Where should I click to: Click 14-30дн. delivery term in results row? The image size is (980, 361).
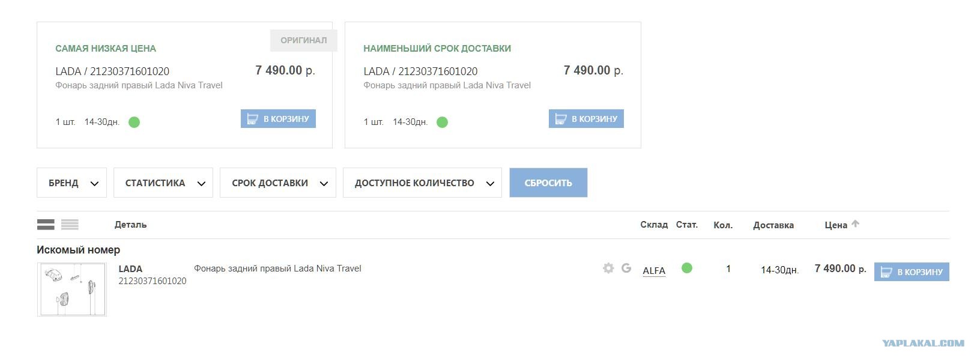[779, 270]
